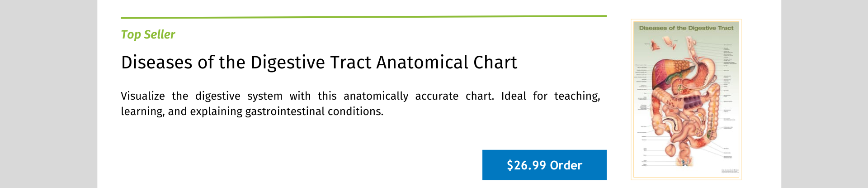Click the fine print at the poster's bottom right
Viewport: 868px width, 188px height.
(x=729, y=171)
